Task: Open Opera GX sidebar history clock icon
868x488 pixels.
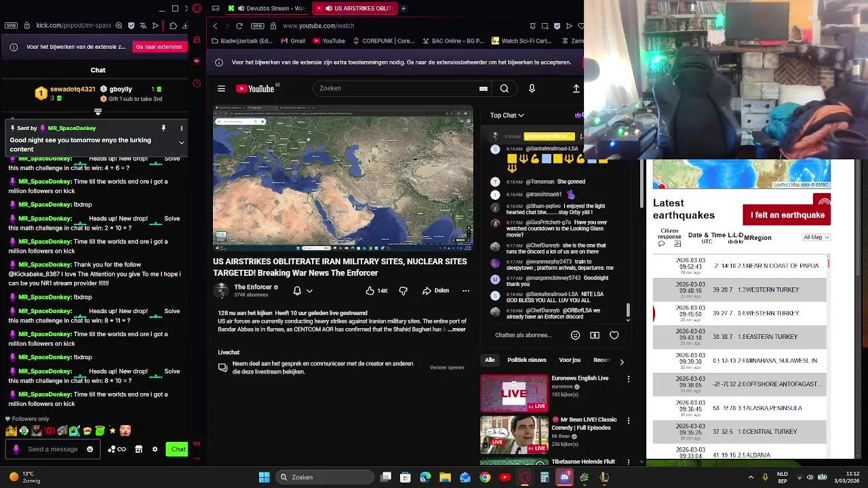Action: coord(197,84)
